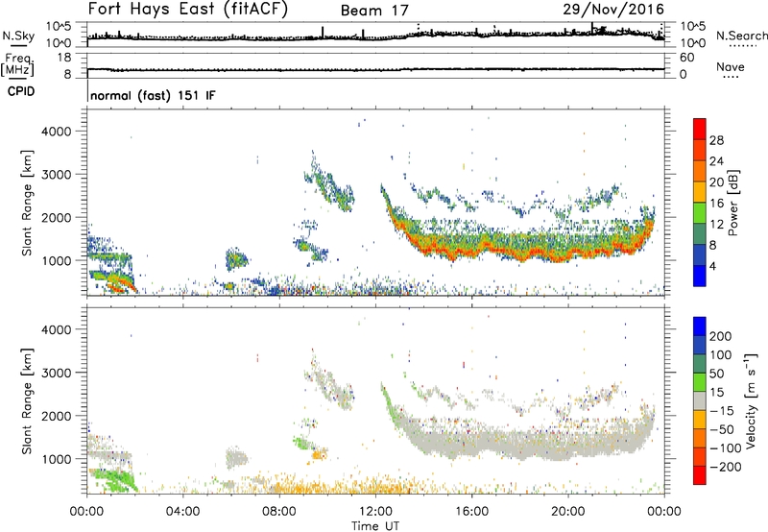768x532 pixels.
Task: Click the "04:00" time tick label
Action: tap(182, 512)
